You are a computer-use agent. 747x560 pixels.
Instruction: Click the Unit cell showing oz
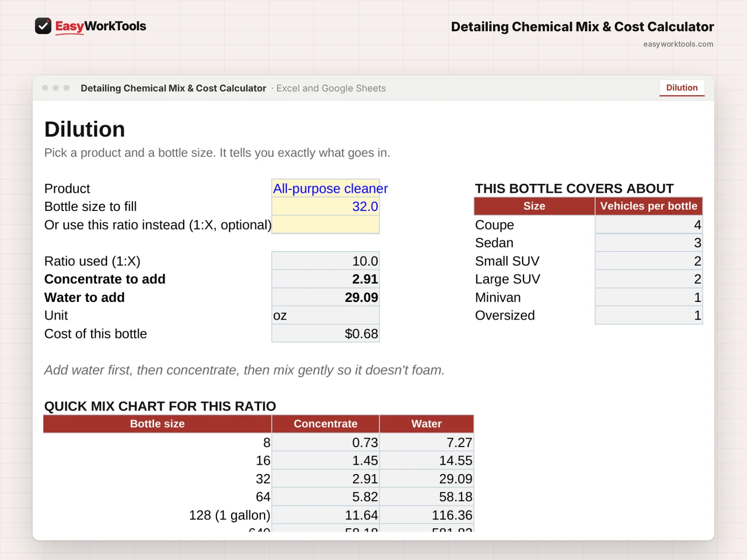(325, 315)
